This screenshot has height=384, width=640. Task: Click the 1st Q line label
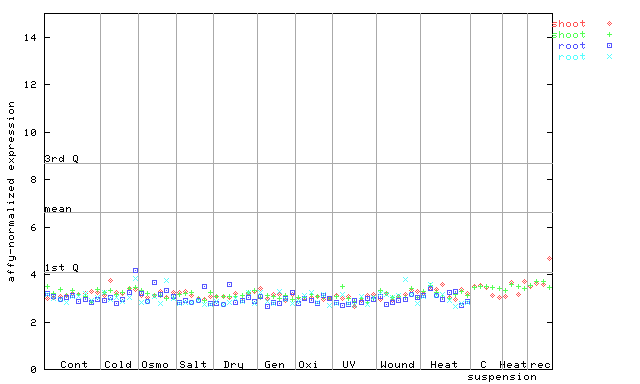(x=61, y=267)
